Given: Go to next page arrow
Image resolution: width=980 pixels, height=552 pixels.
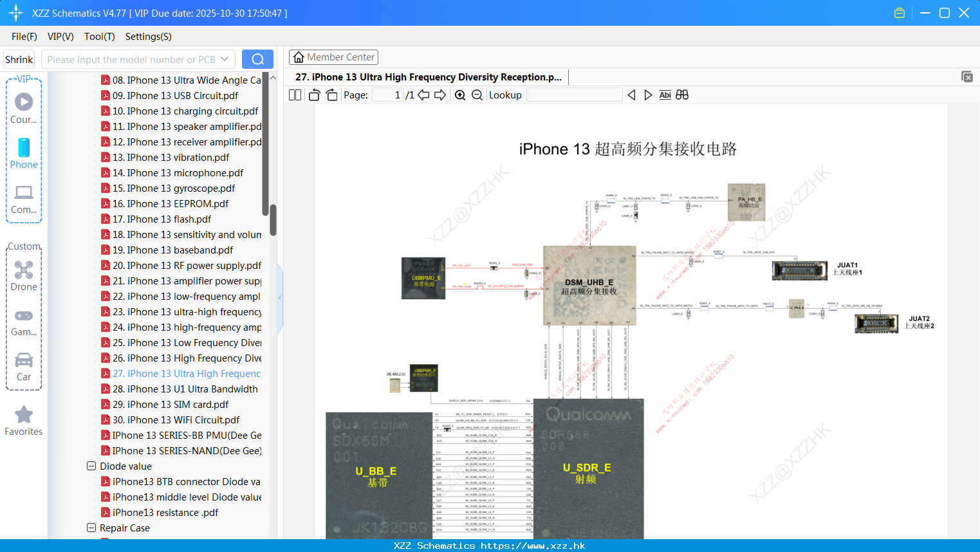Looking at the screenshot, I should coord(440,95).
